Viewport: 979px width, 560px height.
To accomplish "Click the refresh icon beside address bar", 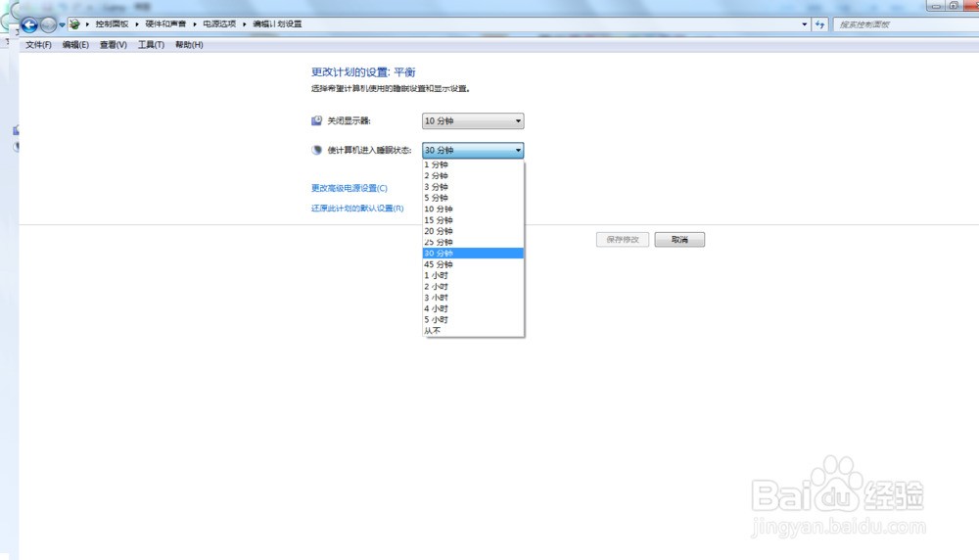I will pyautogui.click(x=819, y=24).
